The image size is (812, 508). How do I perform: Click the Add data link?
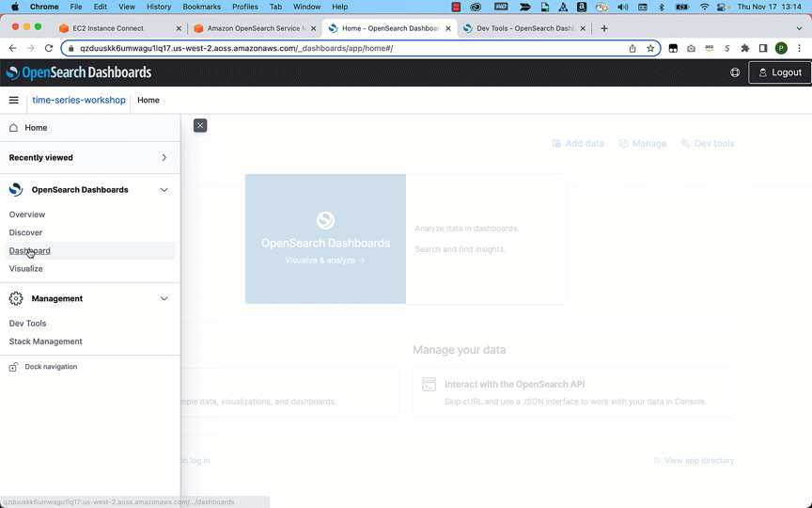point(578,144)
